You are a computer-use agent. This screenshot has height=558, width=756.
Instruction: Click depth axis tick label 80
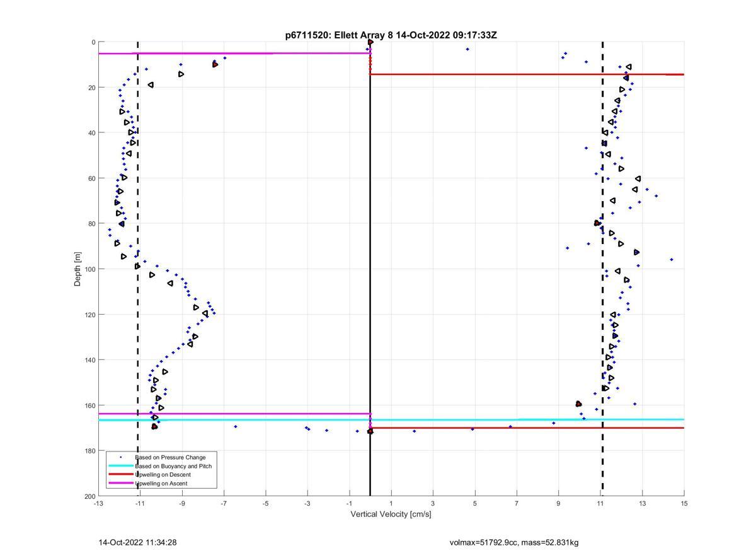pos(91,224)
